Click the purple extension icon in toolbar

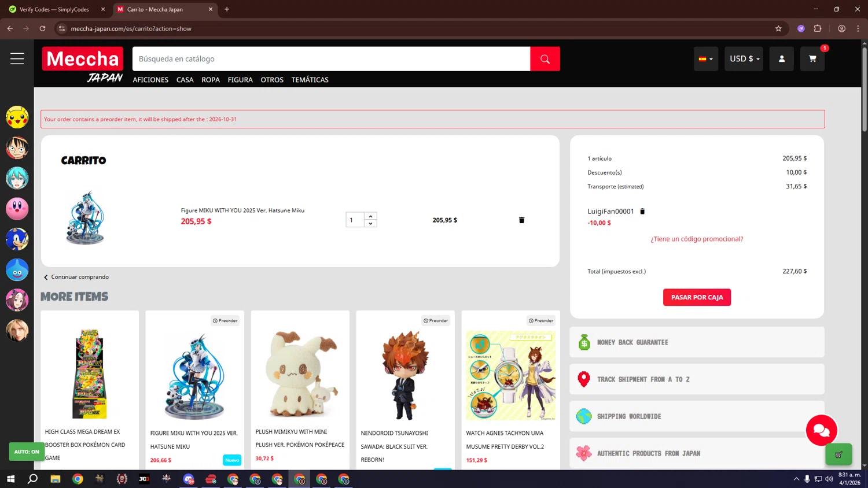click(x=801, y=28)
